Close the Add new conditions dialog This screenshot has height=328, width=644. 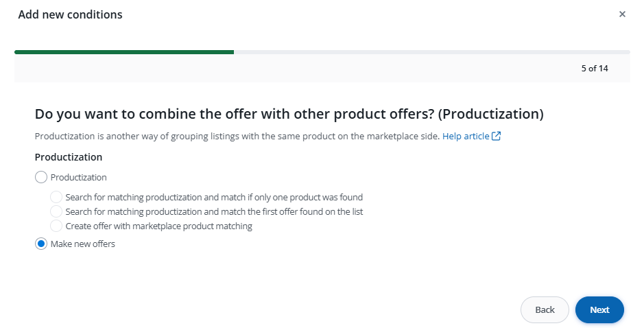coord(622,14)
